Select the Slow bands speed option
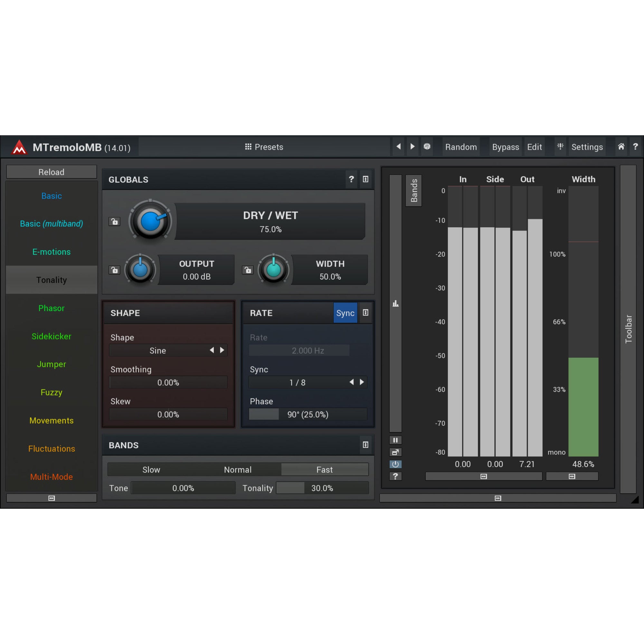Viewport: 644px width, 644px height. click(x=151, y=470)
